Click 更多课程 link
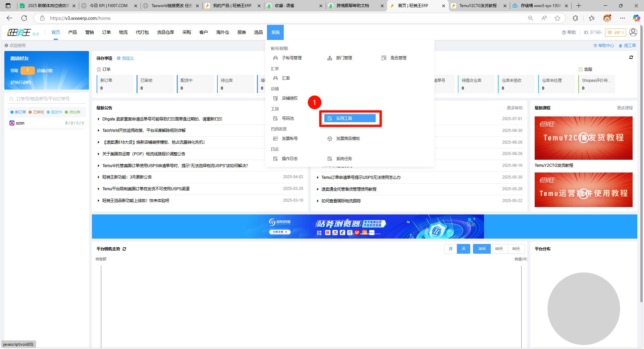This screenshot has height=349, width=644. [x=625, y=108]
